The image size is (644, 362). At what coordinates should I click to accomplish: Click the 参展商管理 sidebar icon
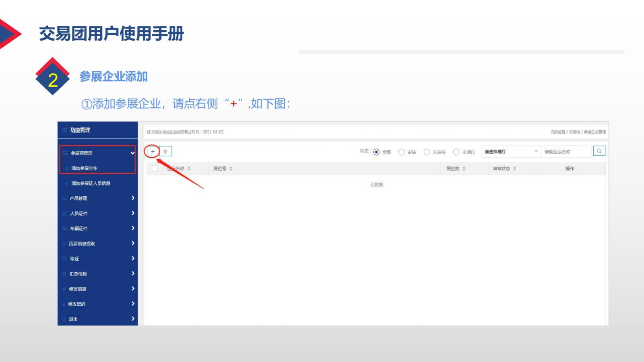pos(65,153)
